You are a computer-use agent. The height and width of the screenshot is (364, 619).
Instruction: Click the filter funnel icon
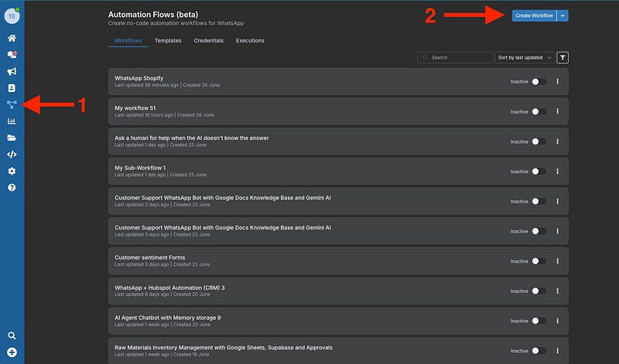[x=563, y=57]
